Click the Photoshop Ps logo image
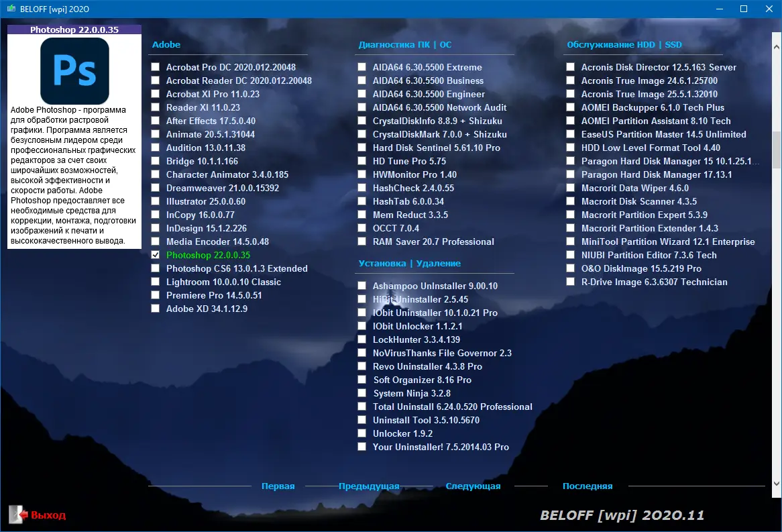Viewport: 782px width, 532px height. (x=75, y=71)
